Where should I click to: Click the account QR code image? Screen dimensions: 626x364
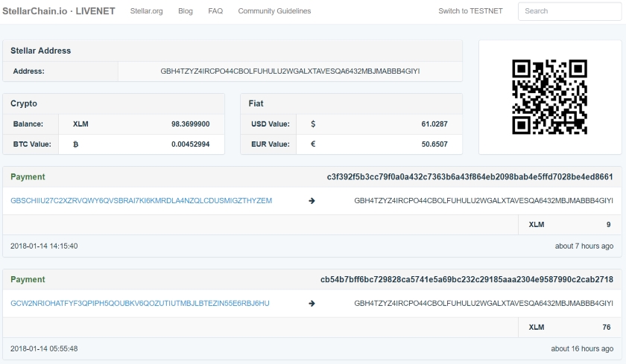pos(550,97)
